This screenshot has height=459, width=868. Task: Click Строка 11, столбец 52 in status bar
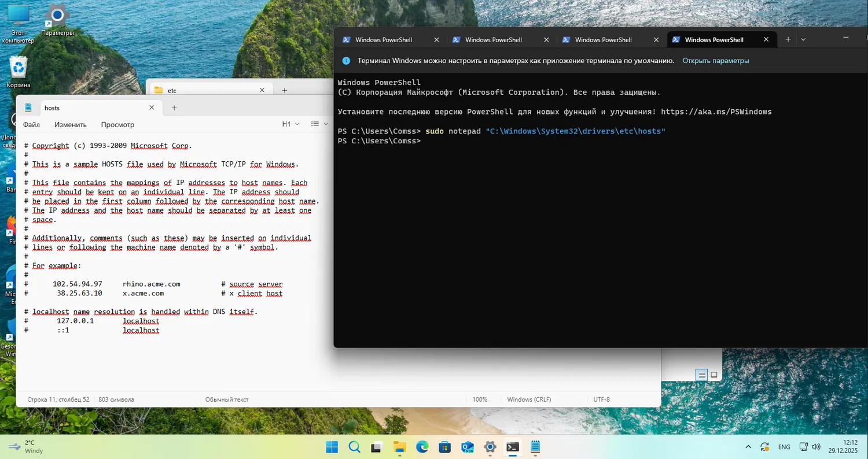tap(58, 399)
